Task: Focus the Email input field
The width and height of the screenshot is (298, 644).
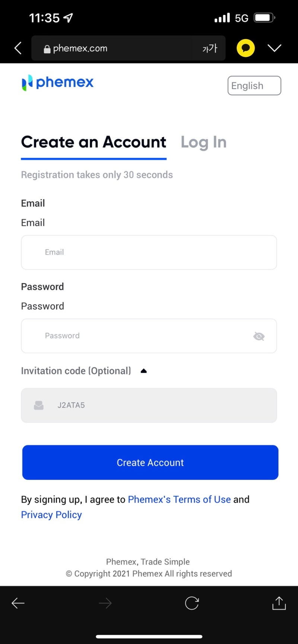Action: 149,252
